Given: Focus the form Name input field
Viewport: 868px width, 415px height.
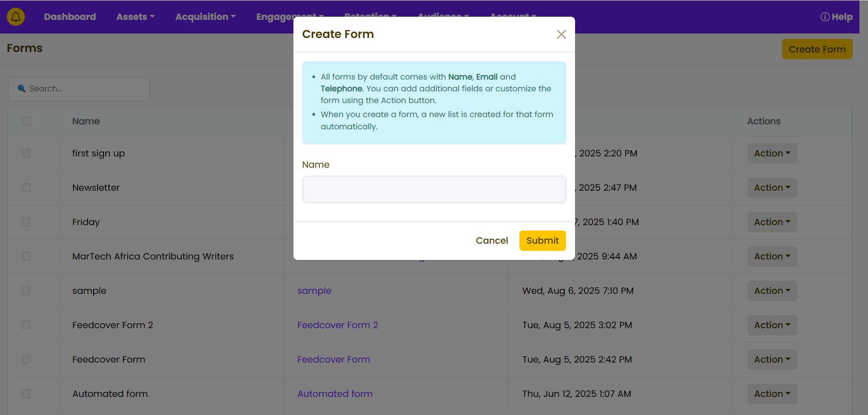Looking at the screenshot, I should tap(434, 189).
